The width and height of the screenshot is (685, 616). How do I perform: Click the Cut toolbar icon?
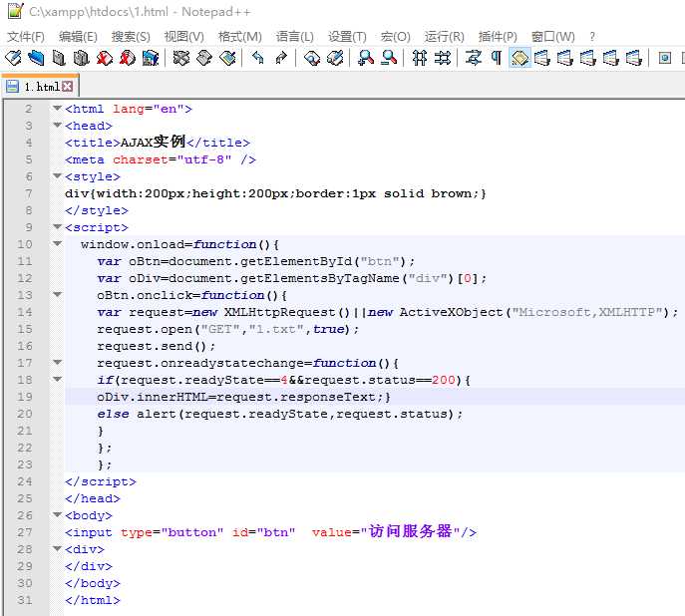181,58
